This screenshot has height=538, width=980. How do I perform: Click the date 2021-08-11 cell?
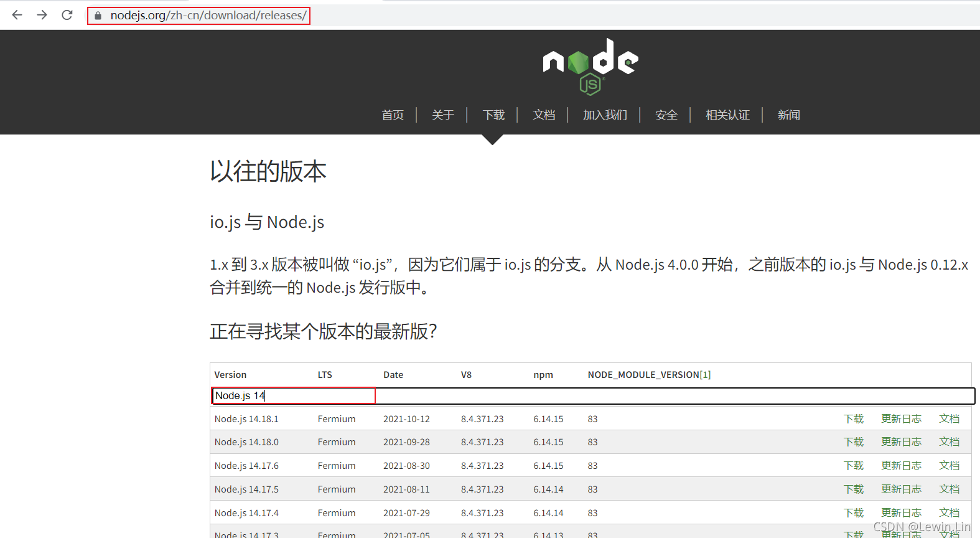406,489
